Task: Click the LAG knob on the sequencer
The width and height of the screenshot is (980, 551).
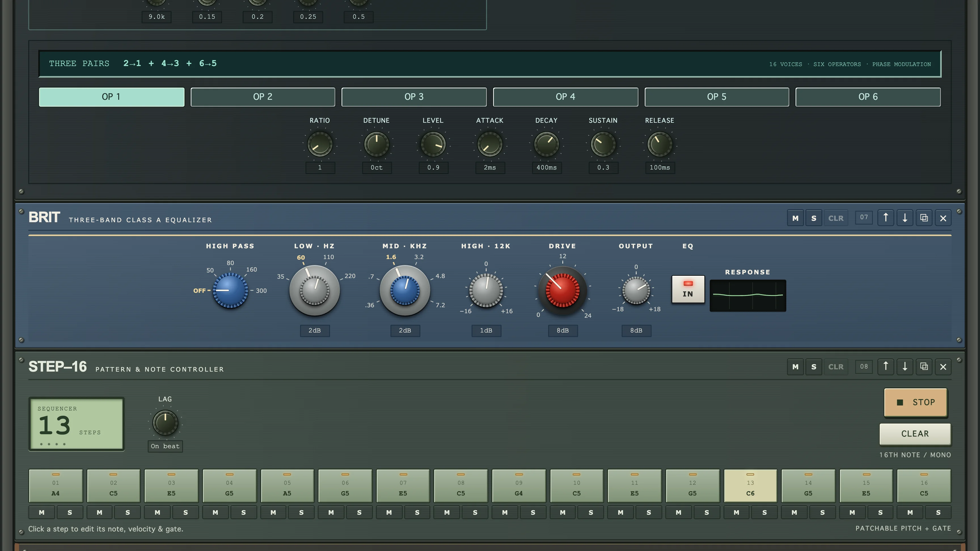Action: point(165,423)
